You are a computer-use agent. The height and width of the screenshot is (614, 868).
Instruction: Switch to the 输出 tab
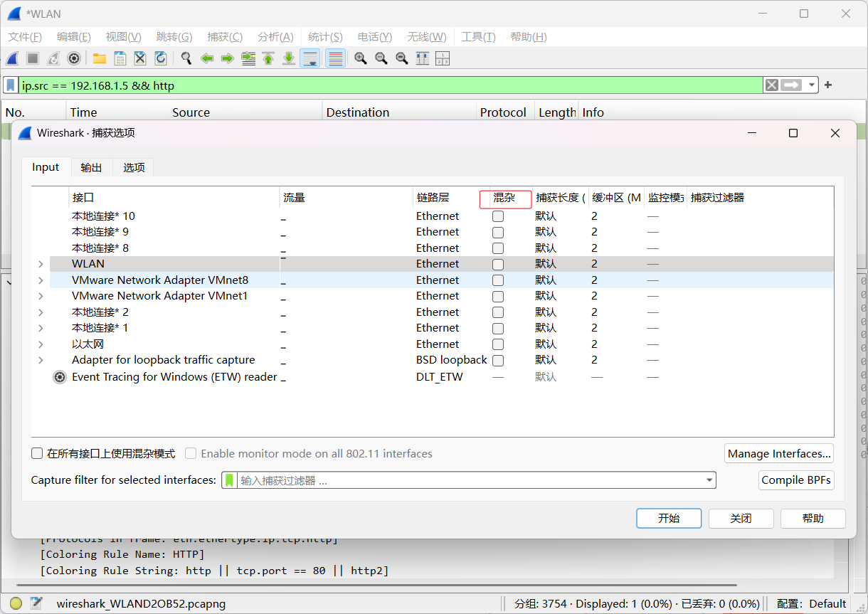click(91, 168)
